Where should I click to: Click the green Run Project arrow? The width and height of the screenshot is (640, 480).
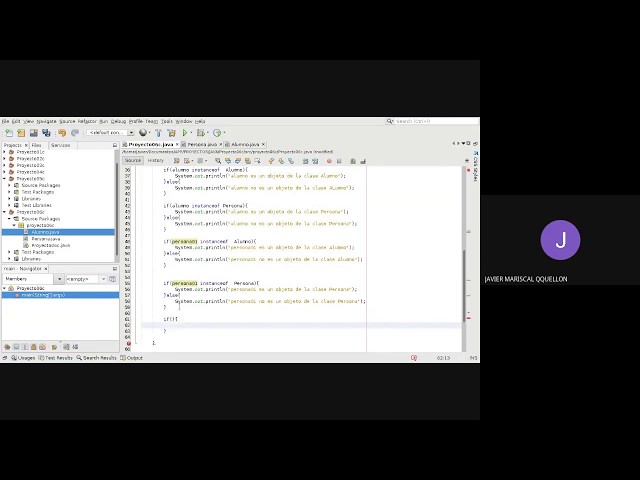[184, 133]
